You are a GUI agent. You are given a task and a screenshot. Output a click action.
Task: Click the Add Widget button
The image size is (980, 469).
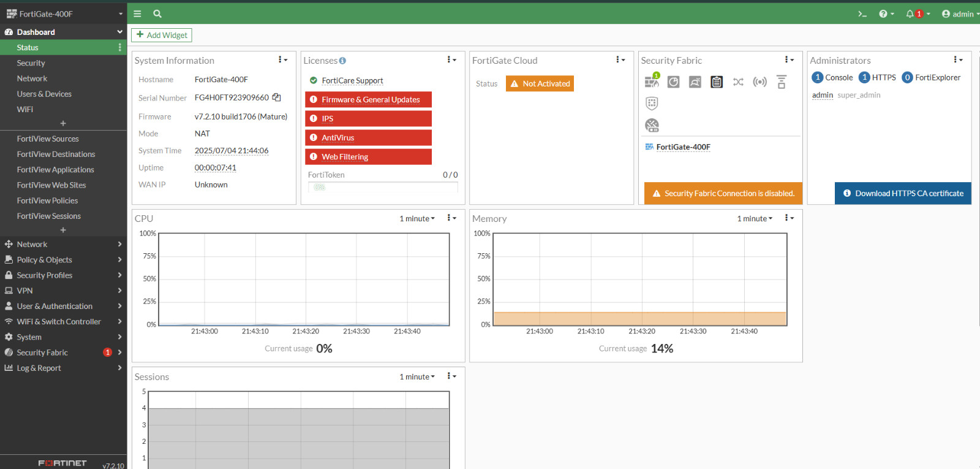[x=162, y=35]
